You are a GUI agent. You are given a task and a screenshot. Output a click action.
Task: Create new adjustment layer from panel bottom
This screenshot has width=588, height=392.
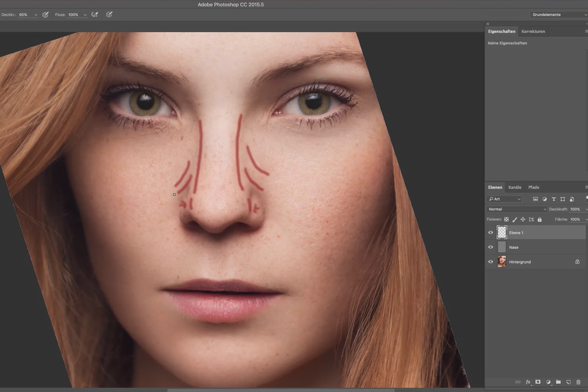click(x=548, y=382)
